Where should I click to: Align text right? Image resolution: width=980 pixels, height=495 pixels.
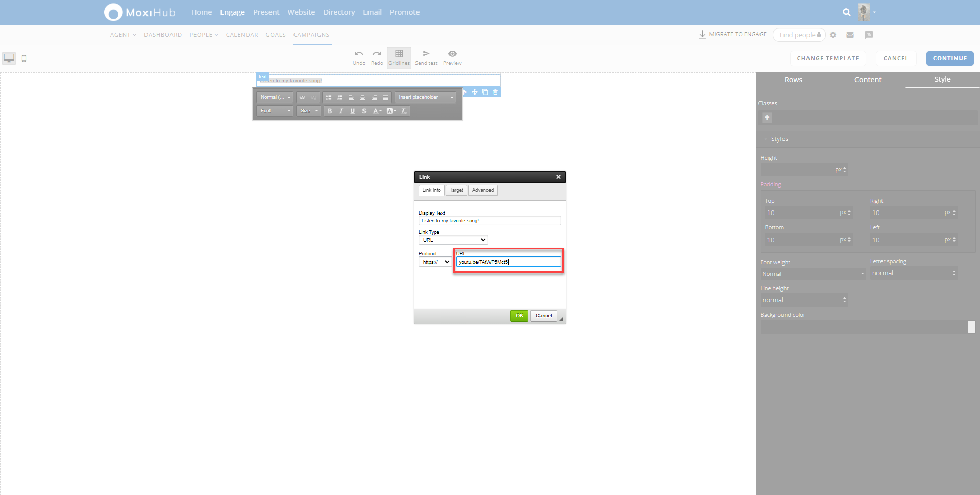coord(374,97)
